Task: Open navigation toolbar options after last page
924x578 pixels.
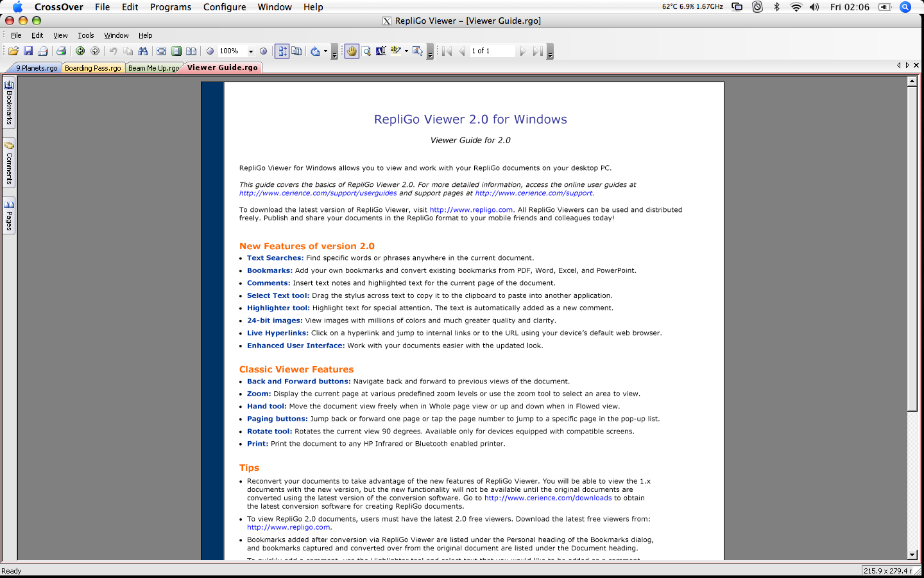Action: click(x=550, y=51)
